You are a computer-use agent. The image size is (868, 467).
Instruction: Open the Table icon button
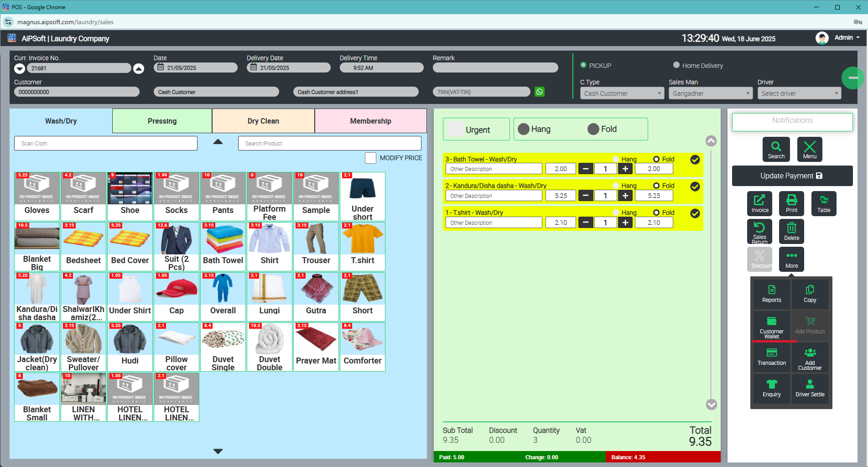[823, 203]
